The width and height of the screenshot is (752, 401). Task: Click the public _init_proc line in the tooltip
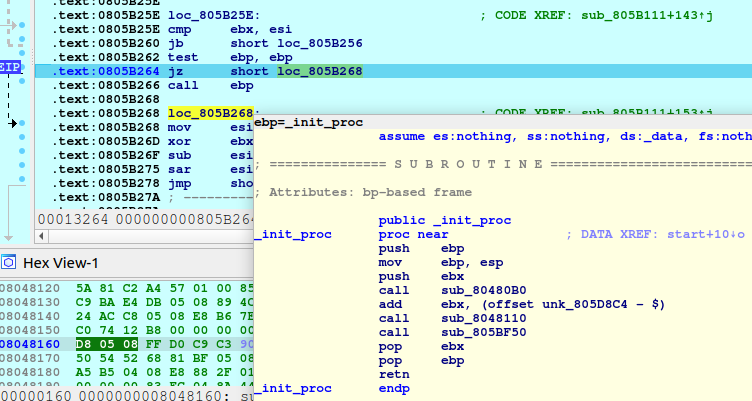pyautogui.click(x=445, y=221)
